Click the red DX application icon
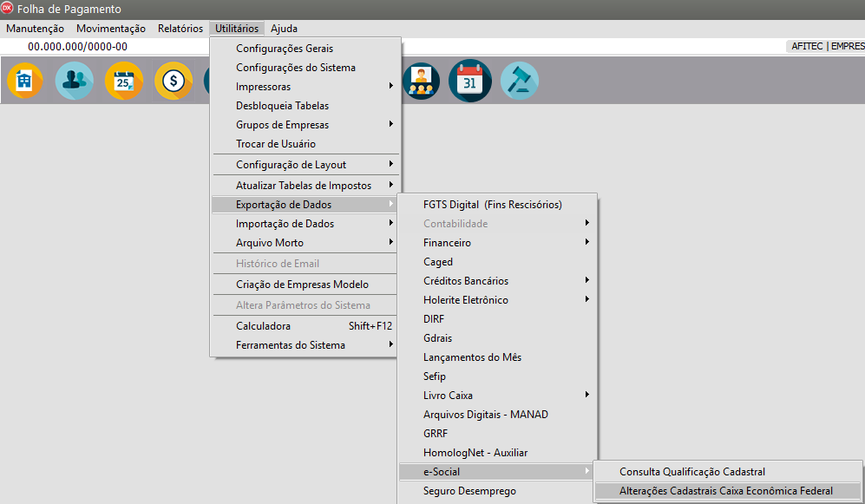The height and width of the screenshot is (504, 865). coord(7,8)
